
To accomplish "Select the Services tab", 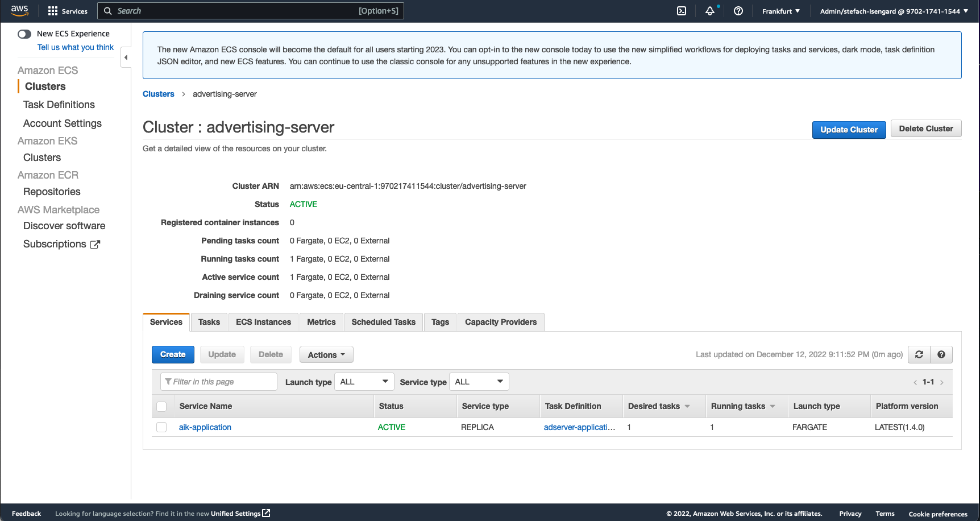I will (x=166, y=322).
